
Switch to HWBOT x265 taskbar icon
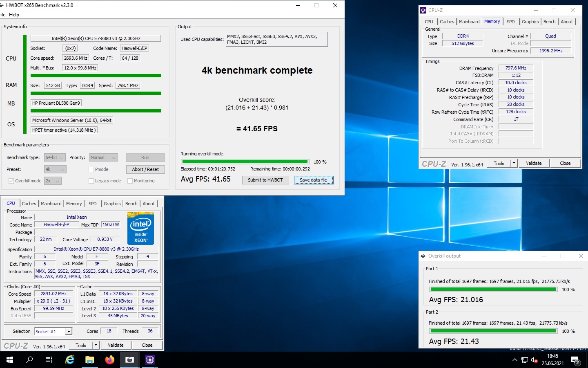(129, 360)
